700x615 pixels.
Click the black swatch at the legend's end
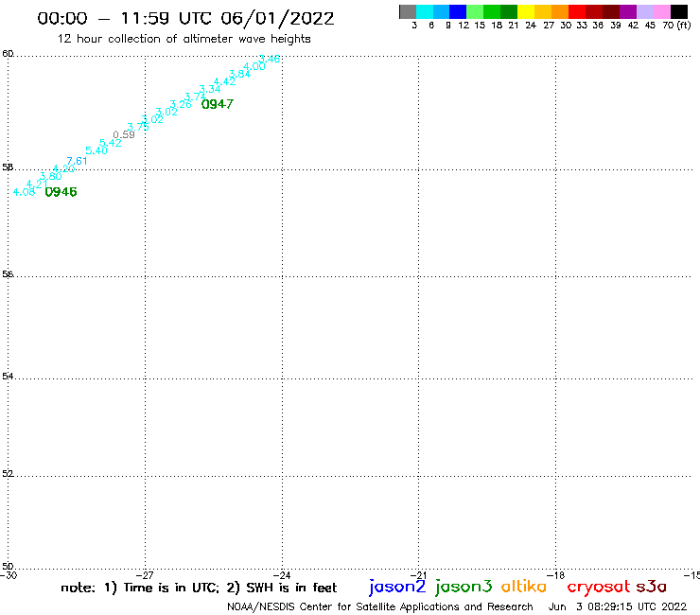(679, 11)
